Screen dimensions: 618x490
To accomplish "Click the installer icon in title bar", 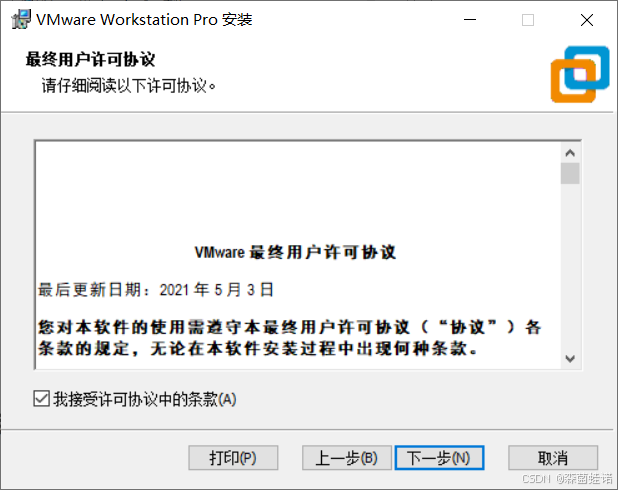I will tap(21, 19).
